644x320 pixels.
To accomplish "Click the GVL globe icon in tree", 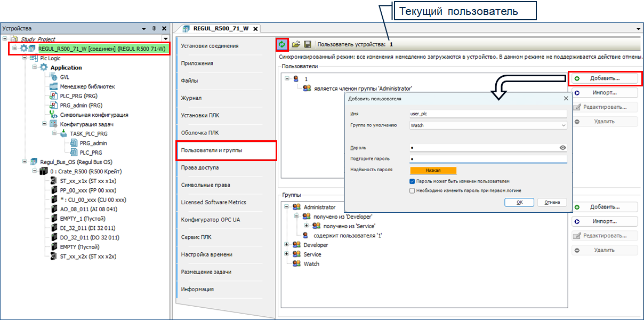I will pyautogui.click(x=54, y=77).
